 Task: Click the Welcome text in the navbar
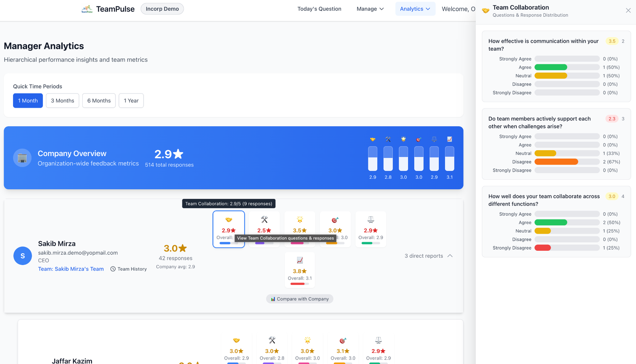coord(458,9)
